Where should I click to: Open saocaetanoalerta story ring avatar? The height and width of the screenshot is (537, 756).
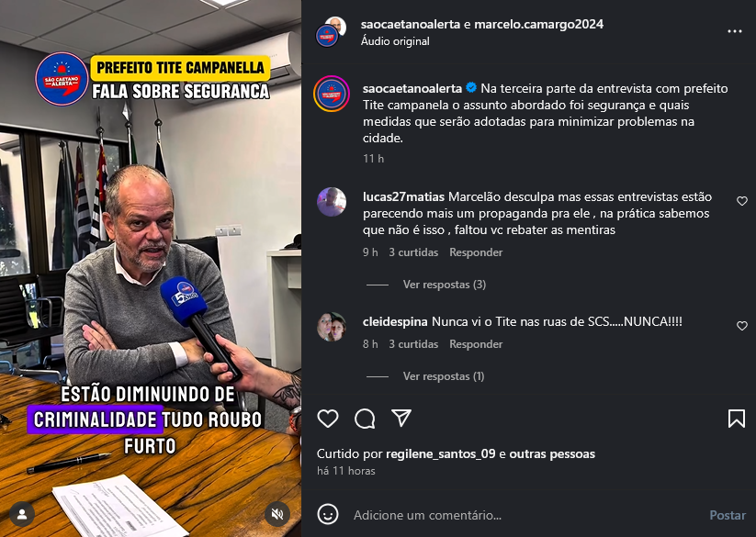tap(332, 94)
